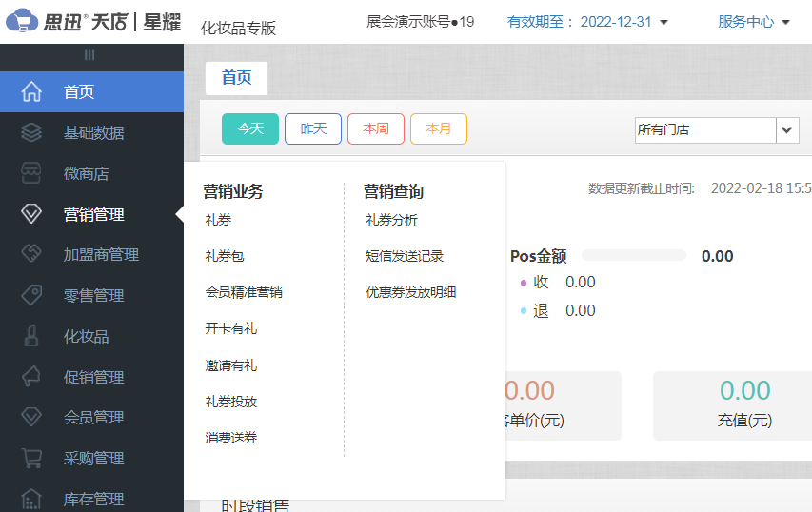
Task: Open 礼券分析 under 营销查询
Action: [391, 220]
